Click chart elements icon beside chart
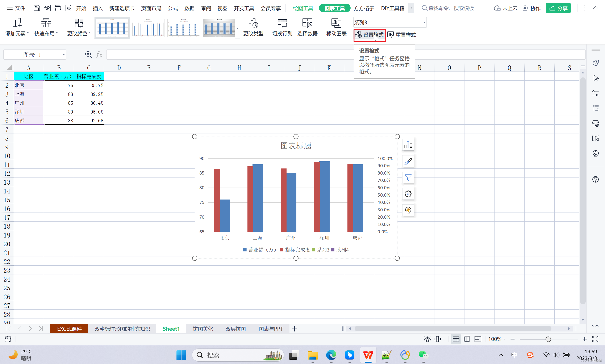Screen dimensions: 605x364 tap(408, 145)
